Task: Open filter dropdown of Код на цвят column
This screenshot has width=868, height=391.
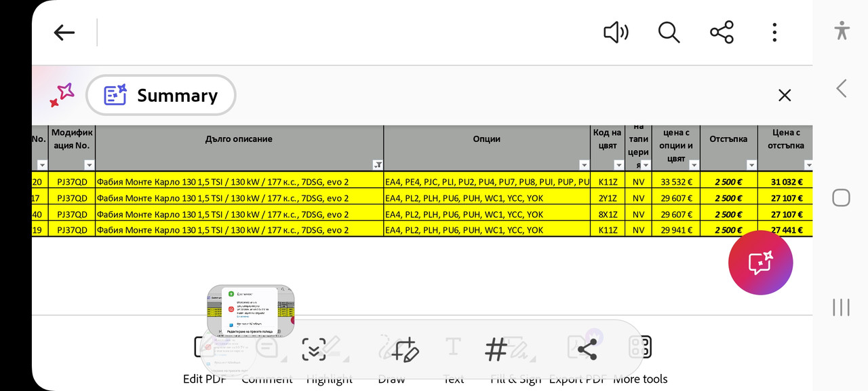Action: click(618, 165)
